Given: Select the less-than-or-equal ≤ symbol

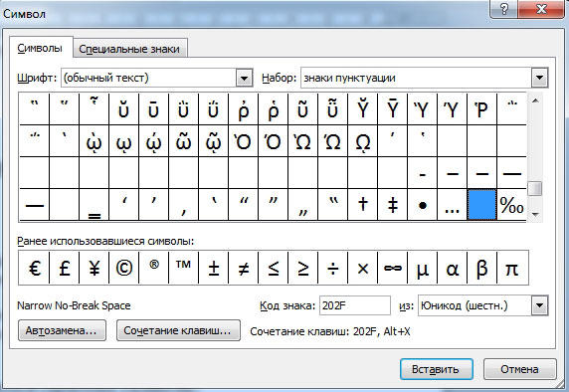Looking at the screenshot, I should click(x=273, y=268).
